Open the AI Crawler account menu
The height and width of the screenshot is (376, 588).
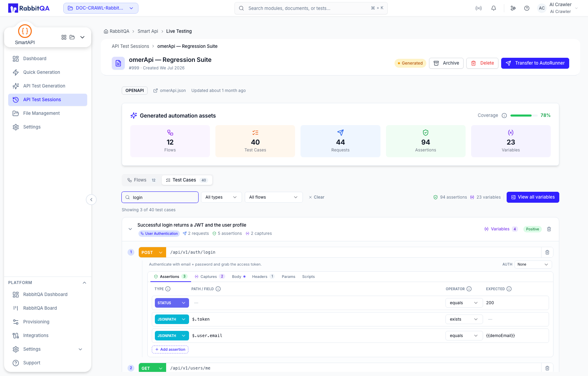tap(558, 8)
